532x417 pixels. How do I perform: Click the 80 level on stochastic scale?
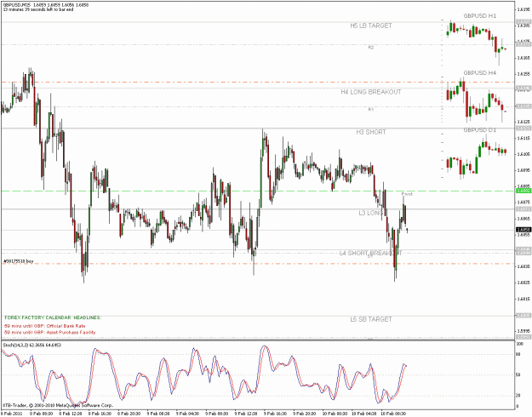pyautogui.click(x=518, y=355)
